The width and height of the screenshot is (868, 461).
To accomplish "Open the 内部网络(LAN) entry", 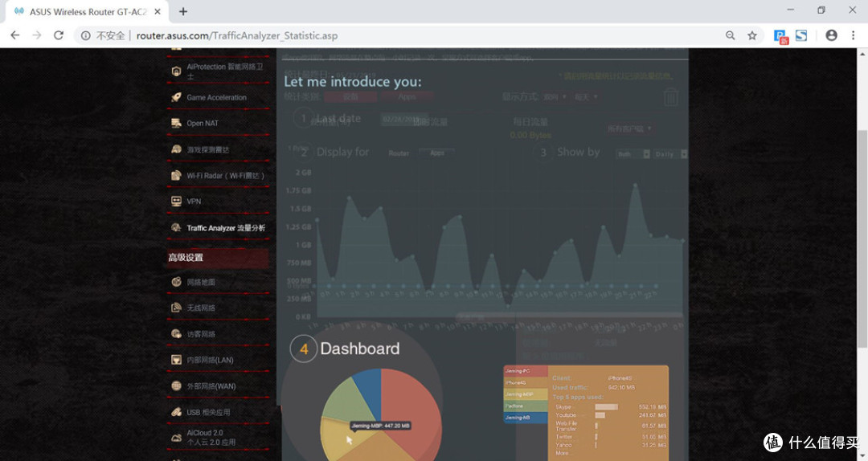I will (218, 360).
